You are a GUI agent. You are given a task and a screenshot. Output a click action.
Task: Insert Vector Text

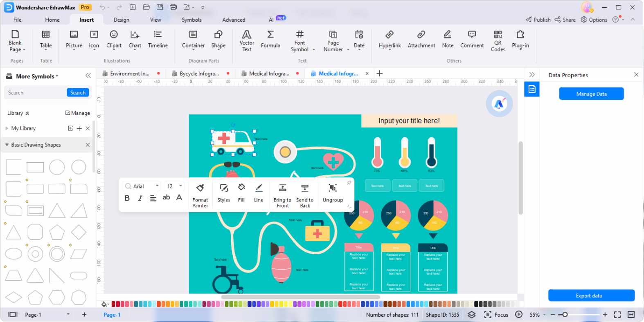[x=247, y=41]
